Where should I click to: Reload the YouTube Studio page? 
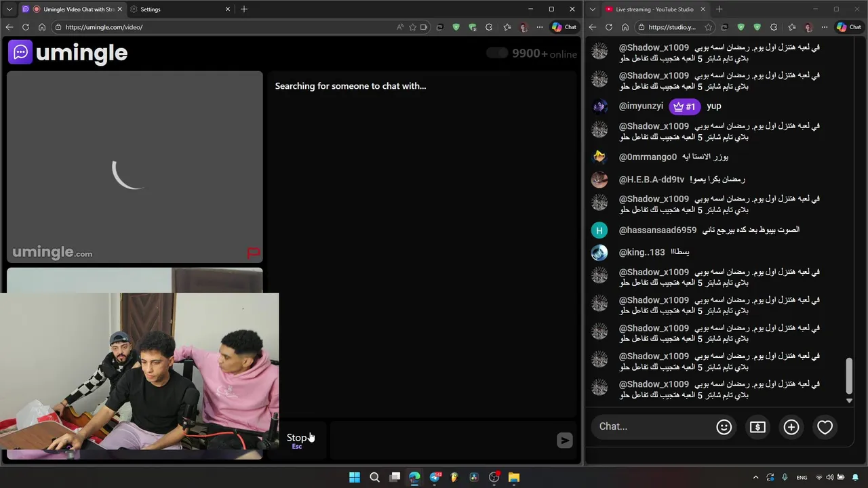tap(609, 27)
